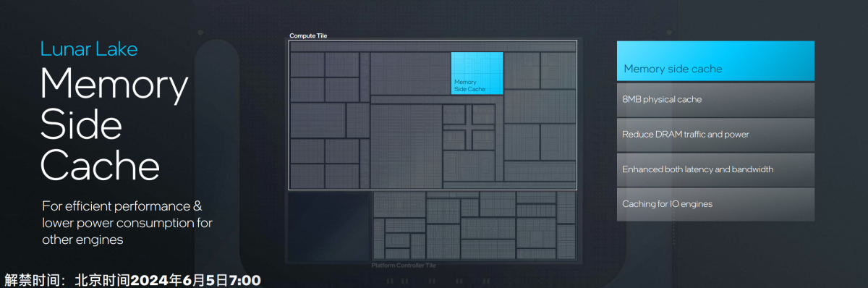Select Reduce DRAM traffic and power item

(x=715, y=135)
